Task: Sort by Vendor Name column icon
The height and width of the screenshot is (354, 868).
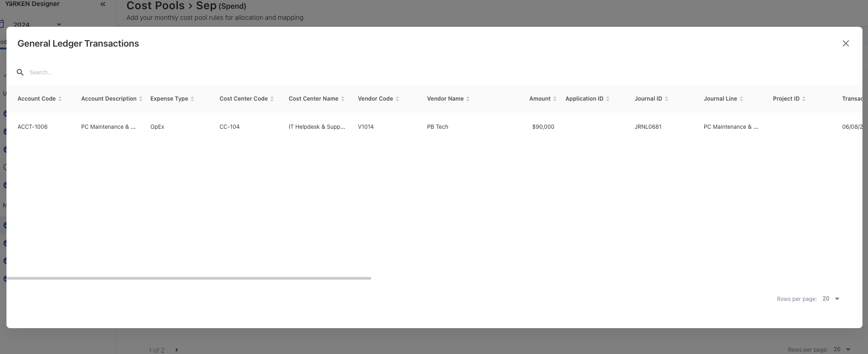Action: pyautogui.click(x=468, y=99)
